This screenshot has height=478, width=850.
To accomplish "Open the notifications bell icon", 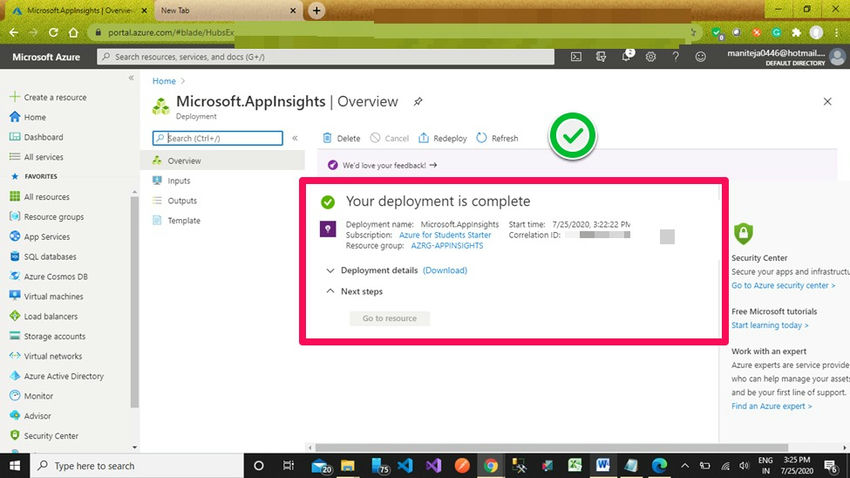I will pos(626,57).
